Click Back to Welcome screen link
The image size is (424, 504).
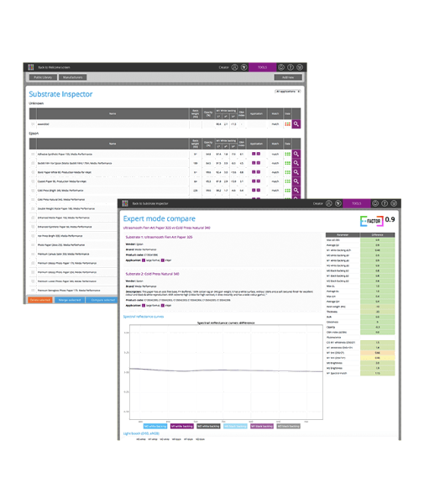tap(54, 67)
